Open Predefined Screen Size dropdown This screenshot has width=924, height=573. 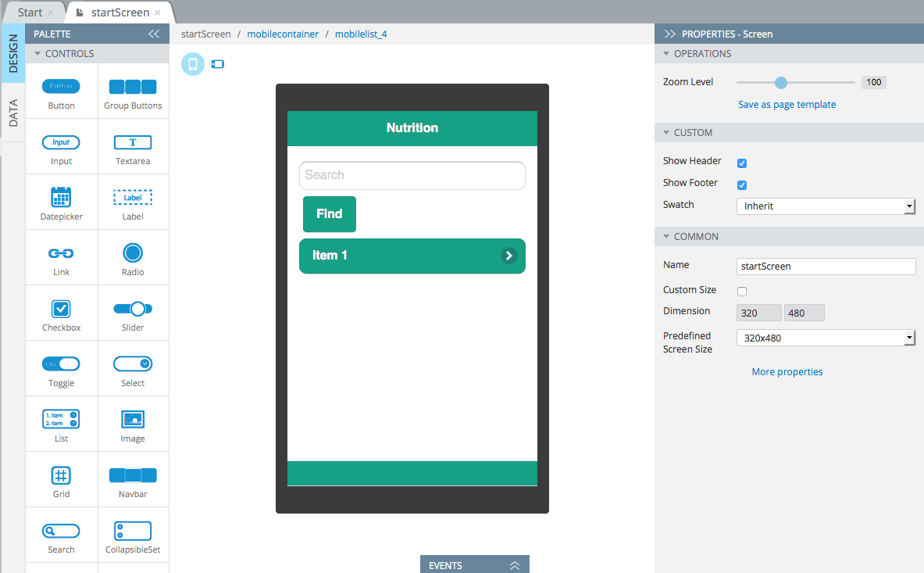tap(826, 338)
